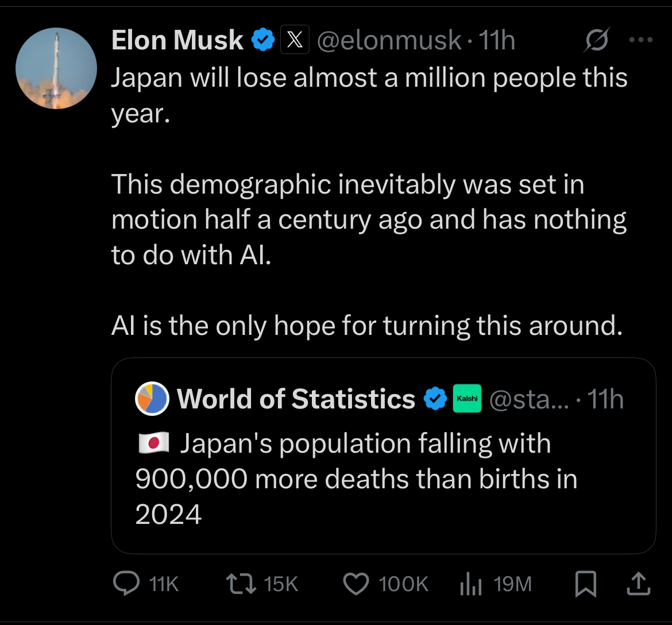Click World of Statistics verified checkmark
Screen dimensions: 672x625
pos(435,399)
